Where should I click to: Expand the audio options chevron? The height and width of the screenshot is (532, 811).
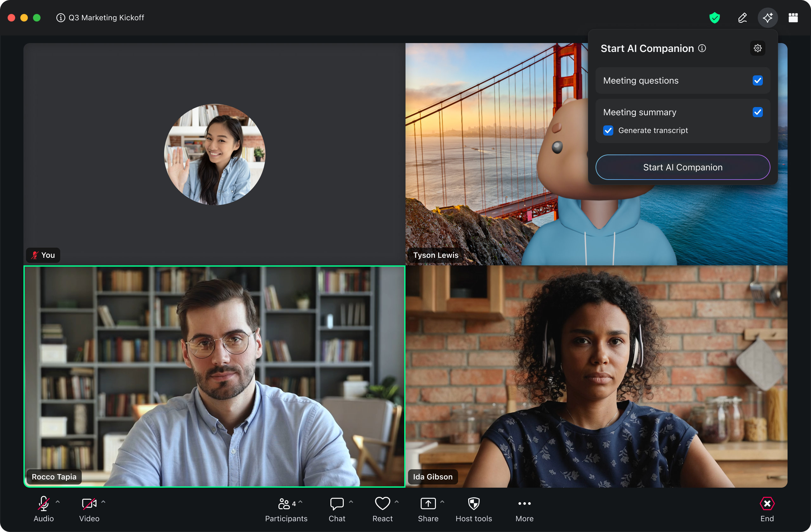58,502
